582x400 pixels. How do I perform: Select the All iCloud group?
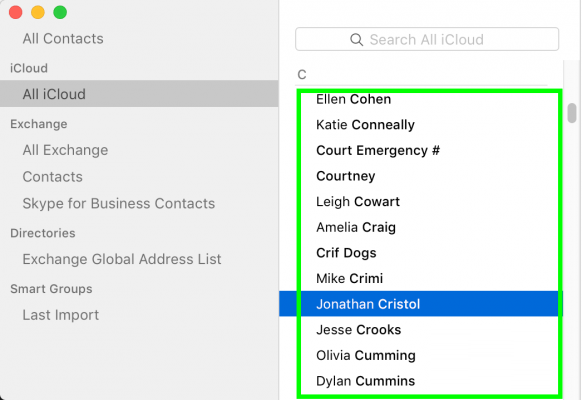pyautogui.click(x=139, y=94)
